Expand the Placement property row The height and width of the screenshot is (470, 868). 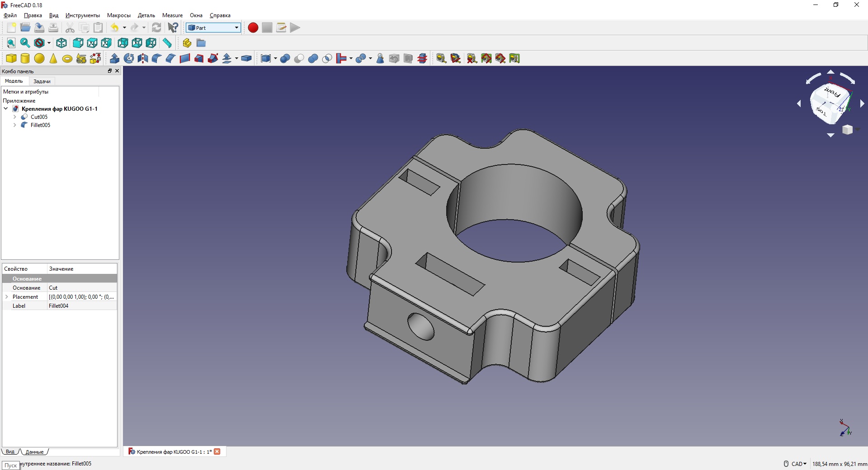click(x=7, y=297)
